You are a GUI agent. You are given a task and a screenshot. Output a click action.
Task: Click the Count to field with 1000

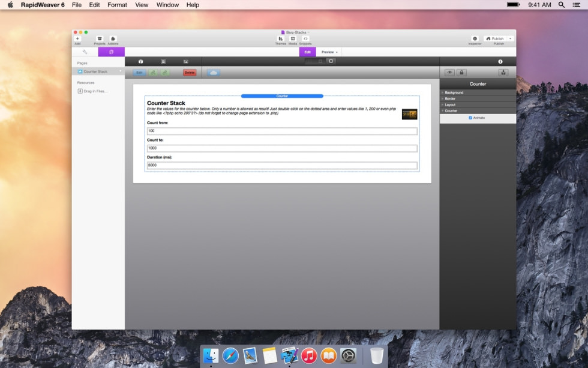(282, 148)
